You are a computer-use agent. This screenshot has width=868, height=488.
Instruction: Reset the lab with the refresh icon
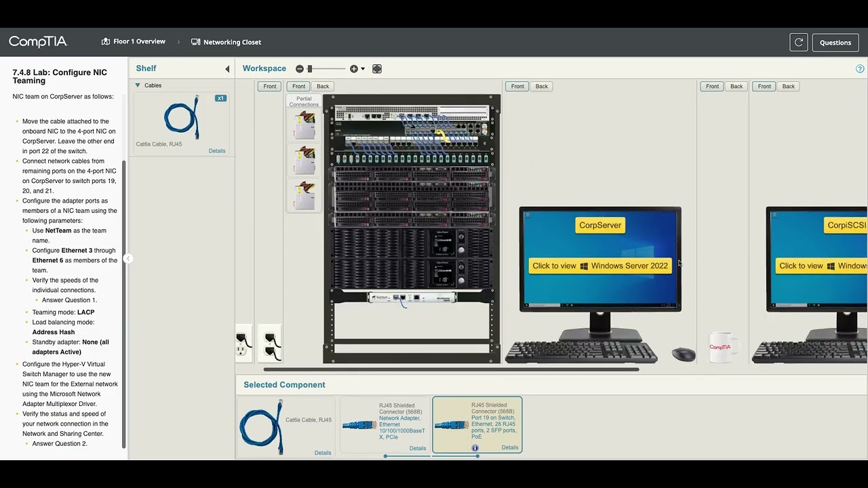(799, 42)
